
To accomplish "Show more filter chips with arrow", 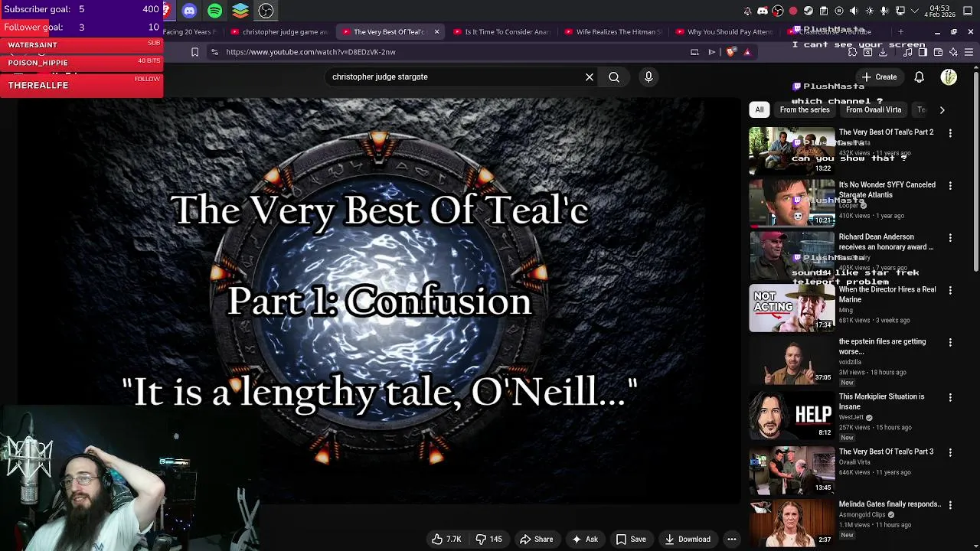I will point(942,109).
